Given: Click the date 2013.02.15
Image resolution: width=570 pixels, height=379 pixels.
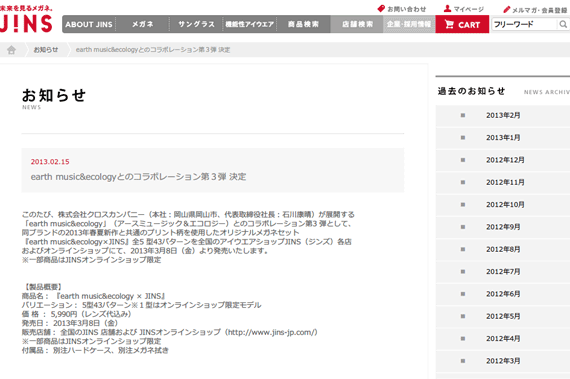Looking at the screenshot, I should click(50, 162).
